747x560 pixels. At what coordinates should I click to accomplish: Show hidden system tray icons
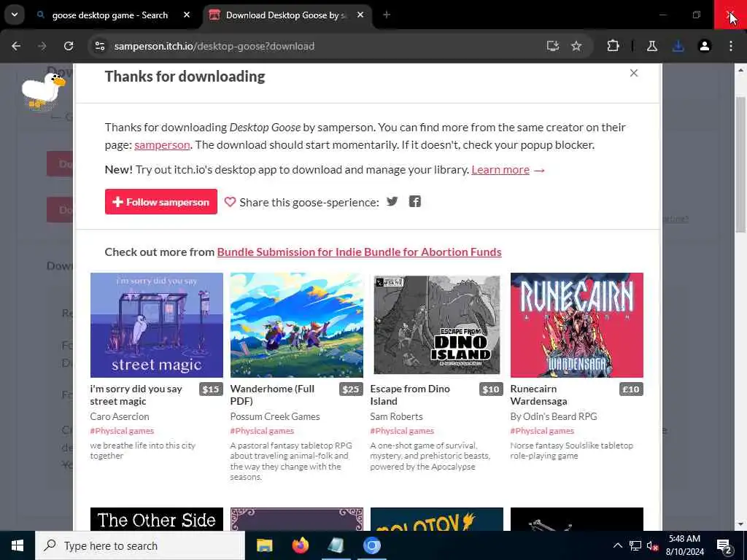pos(617,545)
